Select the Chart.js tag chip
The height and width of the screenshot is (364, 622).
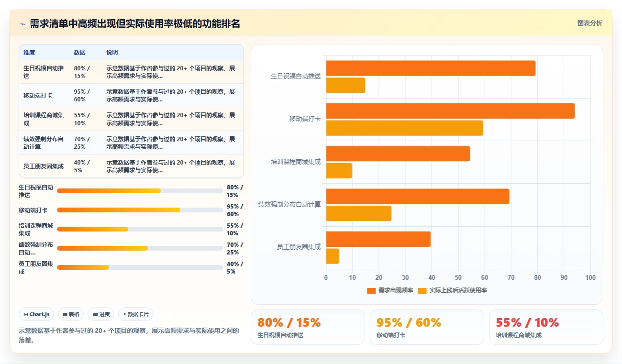tap(36, 314)
